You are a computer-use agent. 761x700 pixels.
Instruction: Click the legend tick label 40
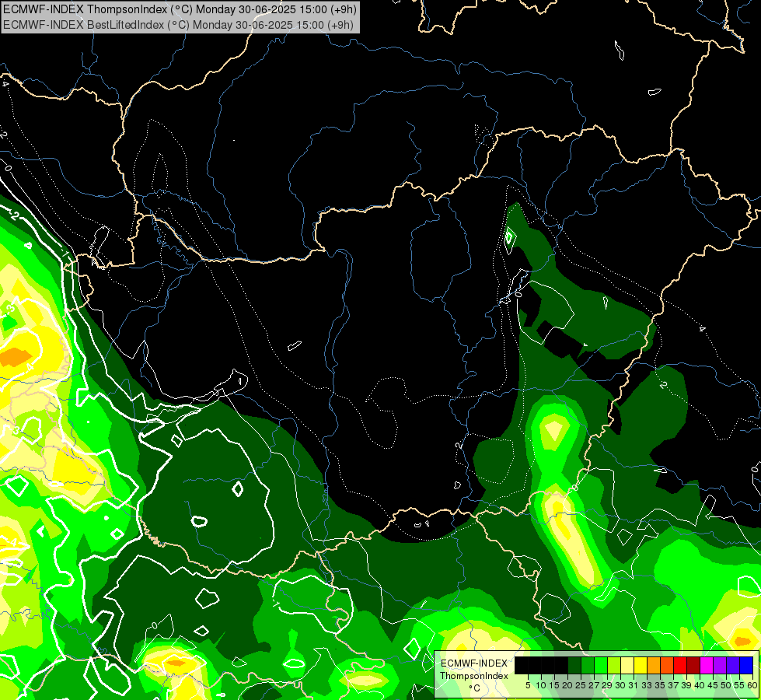click(700, 685)
